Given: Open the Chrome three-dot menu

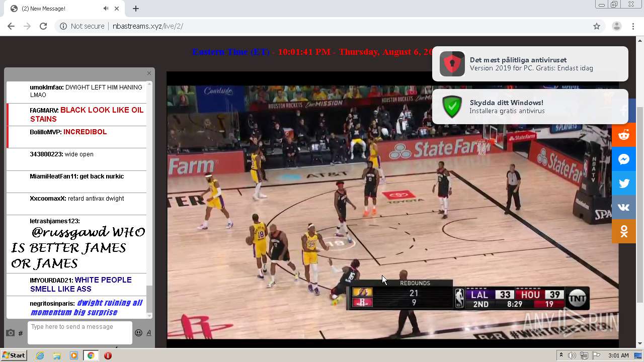Looking at the screenshot, I should (633, 26).
